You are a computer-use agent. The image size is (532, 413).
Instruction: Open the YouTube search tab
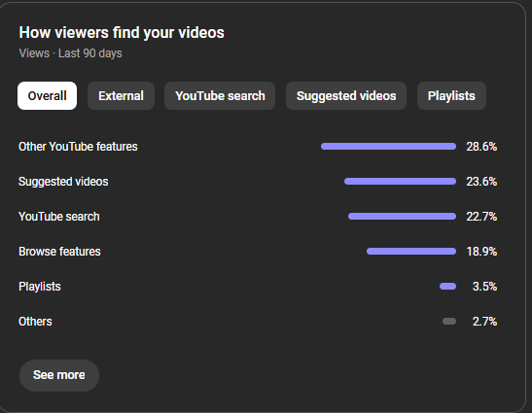[220, 95]
